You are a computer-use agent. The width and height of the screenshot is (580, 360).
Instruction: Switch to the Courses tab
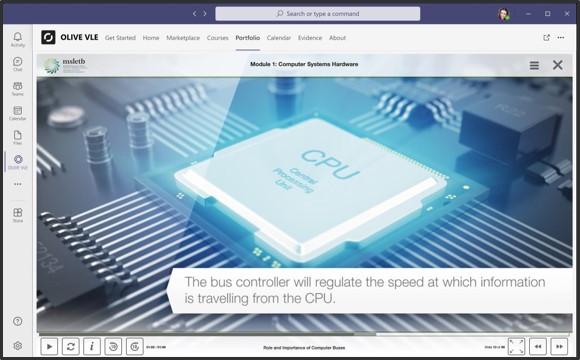tap(218, 38)
